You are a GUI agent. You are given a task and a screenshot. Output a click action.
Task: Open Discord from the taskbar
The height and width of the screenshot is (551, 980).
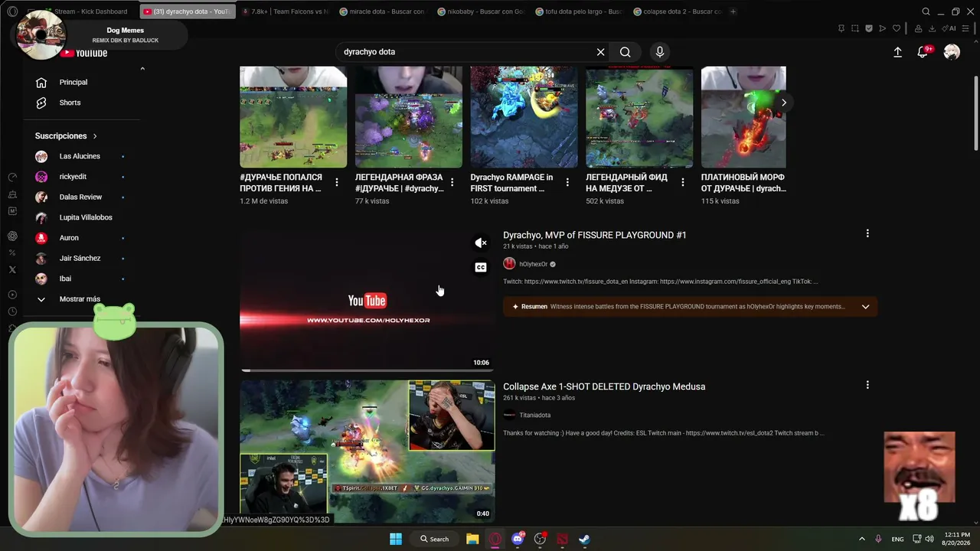click(518, 539)
